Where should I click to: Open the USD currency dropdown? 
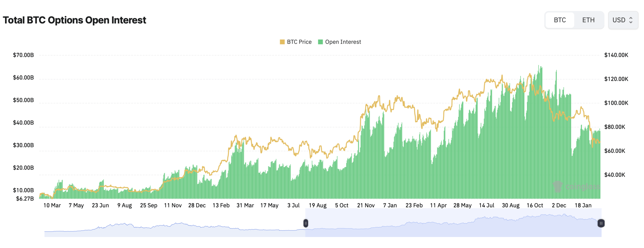(623, 20)
